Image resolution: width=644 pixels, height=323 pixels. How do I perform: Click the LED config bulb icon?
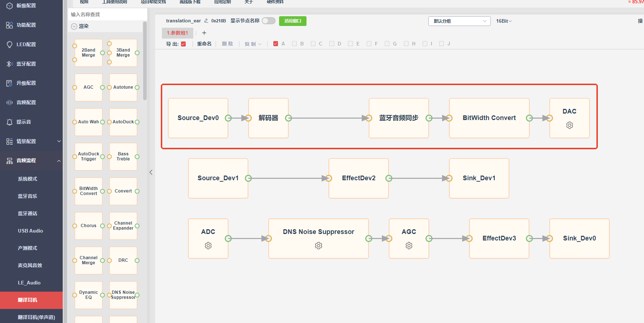click(x=9, y=44)
